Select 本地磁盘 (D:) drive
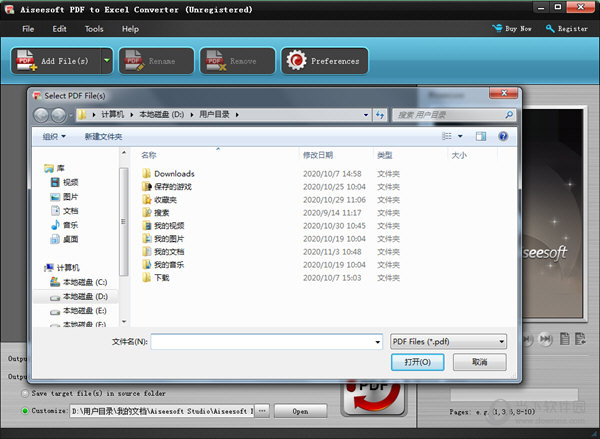 pyautogui.click(x=79, y=297)
